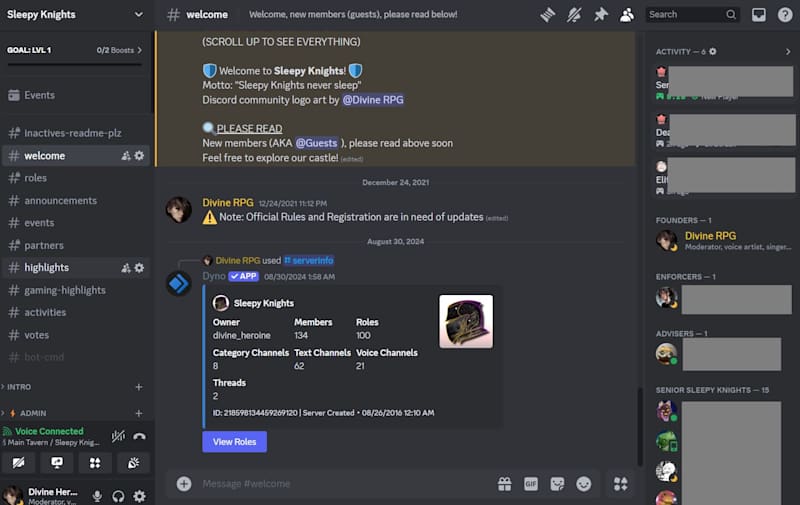
Task: Open notification settings bell in header
Action: point(574,14)
